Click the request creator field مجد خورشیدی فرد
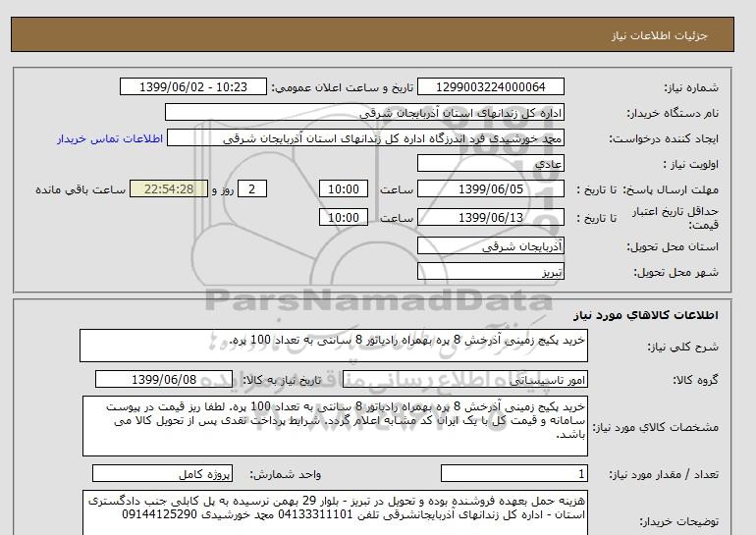Viewport: 756px width, 535px height. [365, 137]
